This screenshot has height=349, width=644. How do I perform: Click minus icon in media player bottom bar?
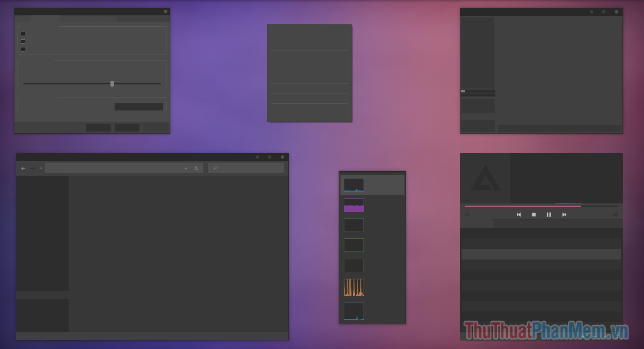(594, 336)
